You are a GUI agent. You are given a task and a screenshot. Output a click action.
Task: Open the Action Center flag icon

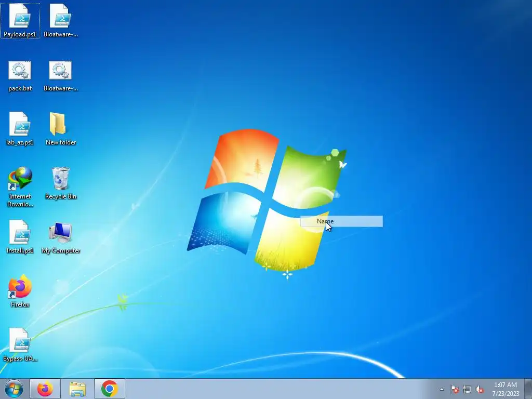455,389
